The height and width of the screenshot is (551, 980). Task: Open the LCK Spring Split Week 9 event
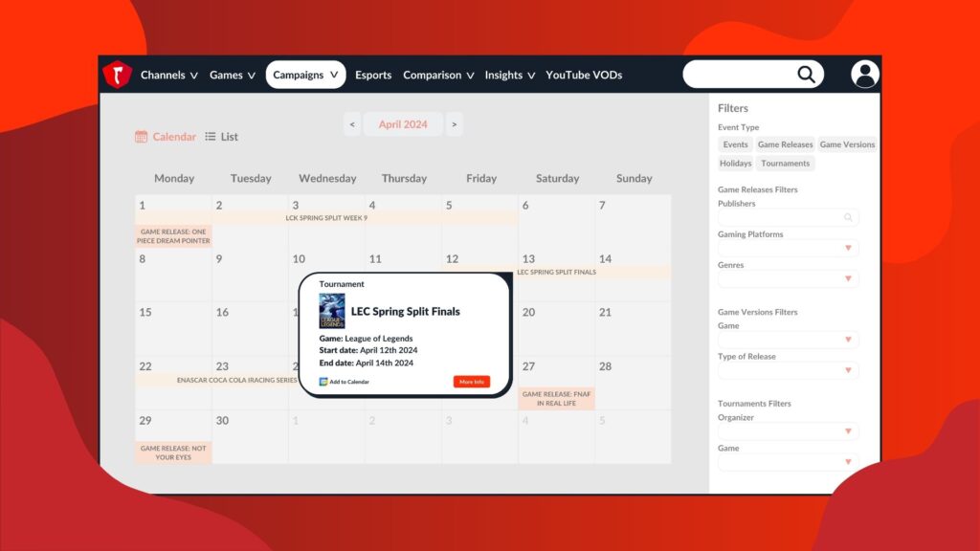326,218
